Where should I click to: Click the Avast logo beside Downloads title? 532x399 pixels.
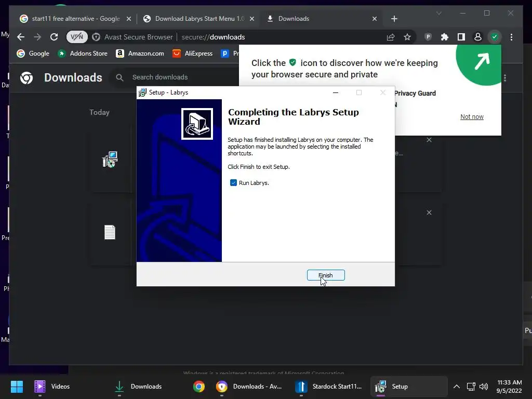click(x=26, y=78)
